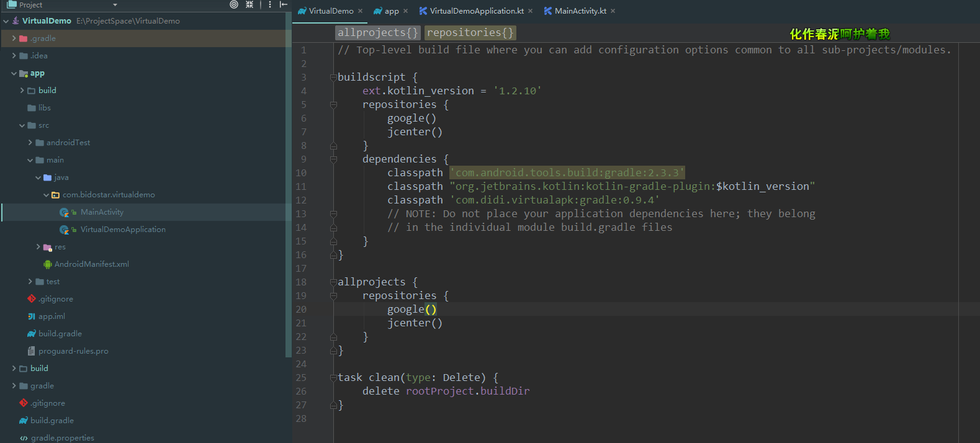Click the AndroidManifest.xml android icon

click(48, 264)
